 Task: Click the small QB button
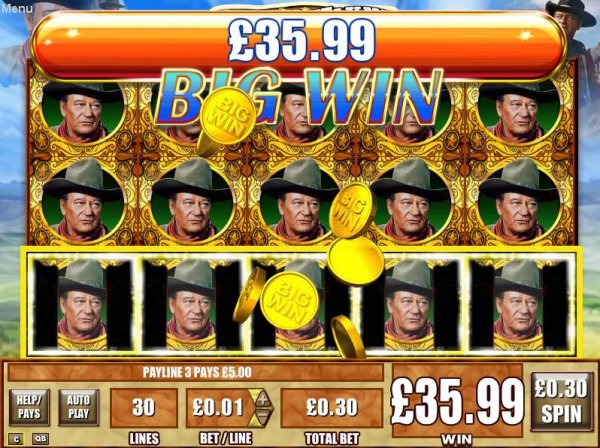(x=41, y=439)
